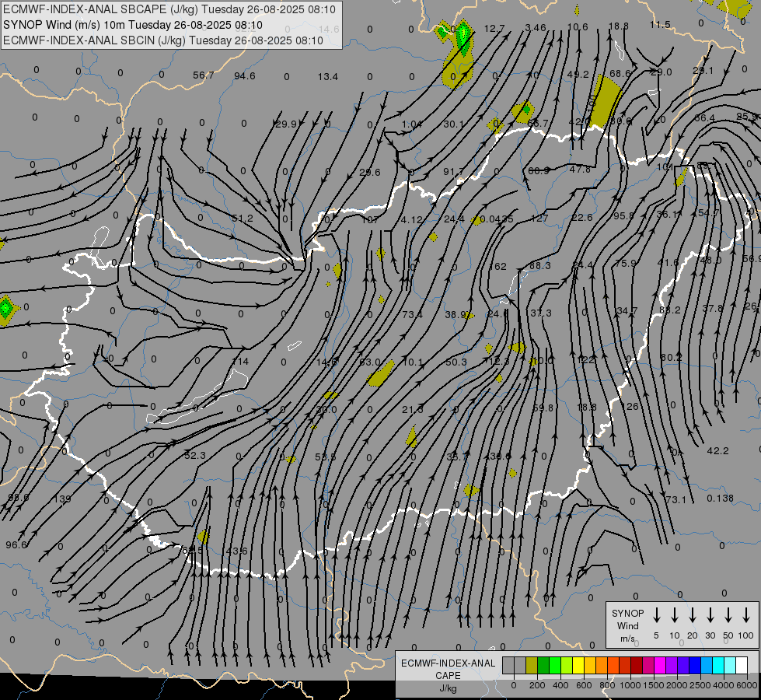Select the pale cyan swatch left of white
This screenshot has width=761, height=700.
729,666
